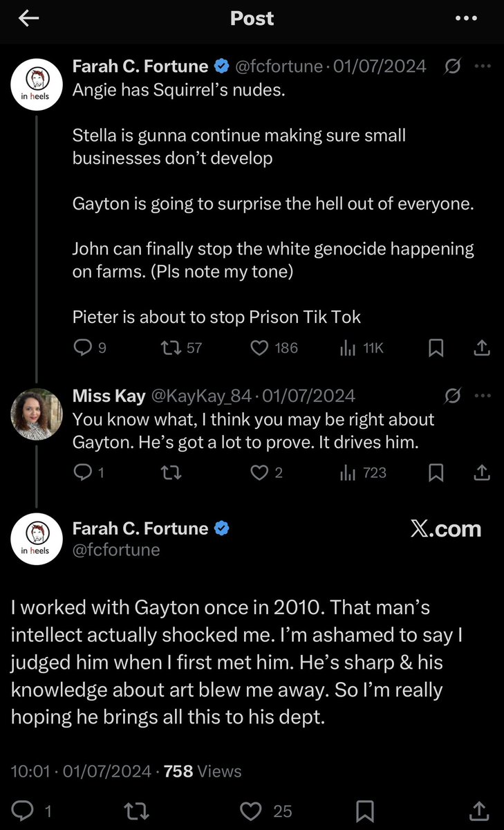The width and height of the screenshot is (504, 830).
Task: Go back using the arrow icon
Action: click(x=28, y=19)
